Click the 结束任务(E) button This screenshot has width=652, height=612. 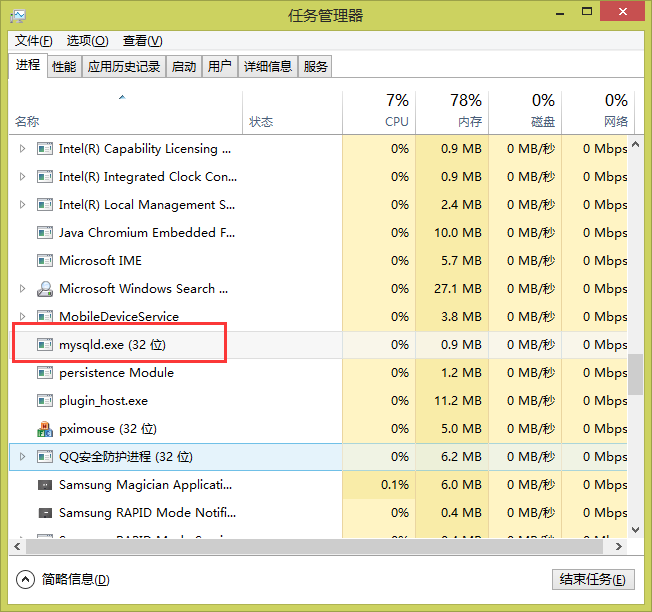593,580
